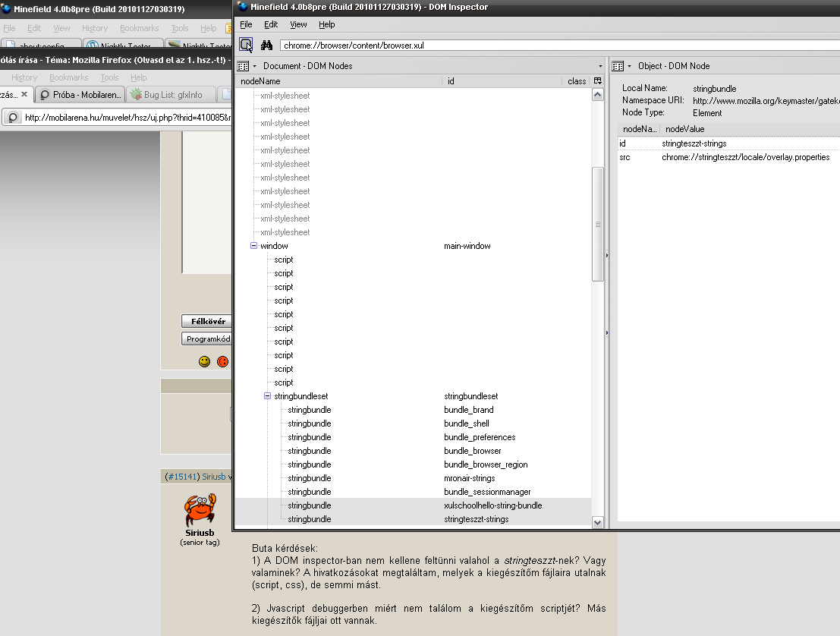
Task: Click site icon in the mobilarena URL bar
Action: tap(13, 117)
